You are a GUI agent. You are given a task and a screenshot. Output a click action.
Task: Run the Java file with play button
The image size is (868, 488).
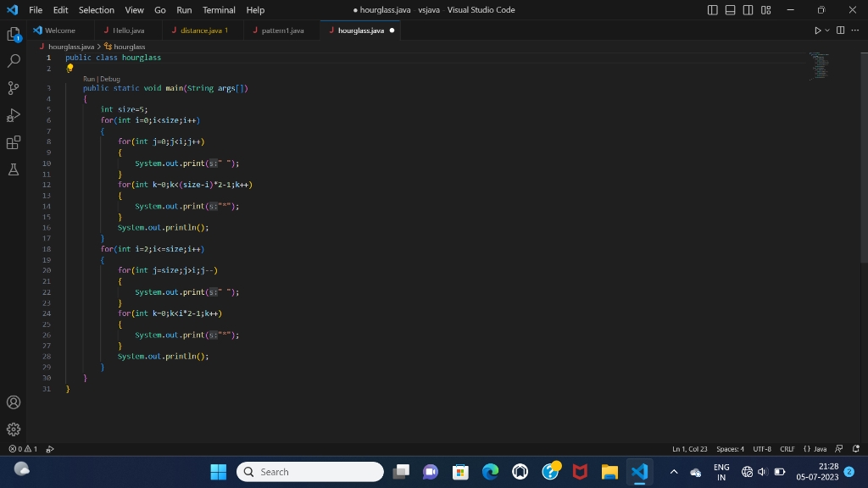(x=817, y=30)
